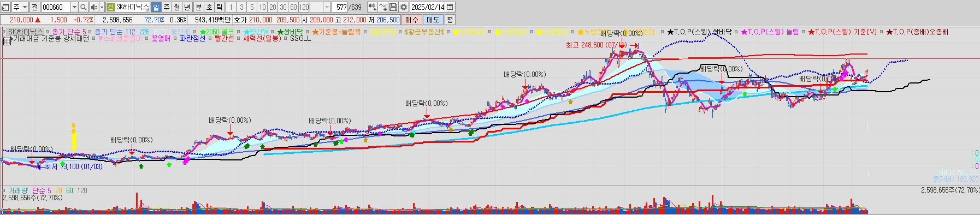Select 쌍바닥 dark-green star legend item
The width and height of the screenshot is (980, 215).
tap(290, 32)
